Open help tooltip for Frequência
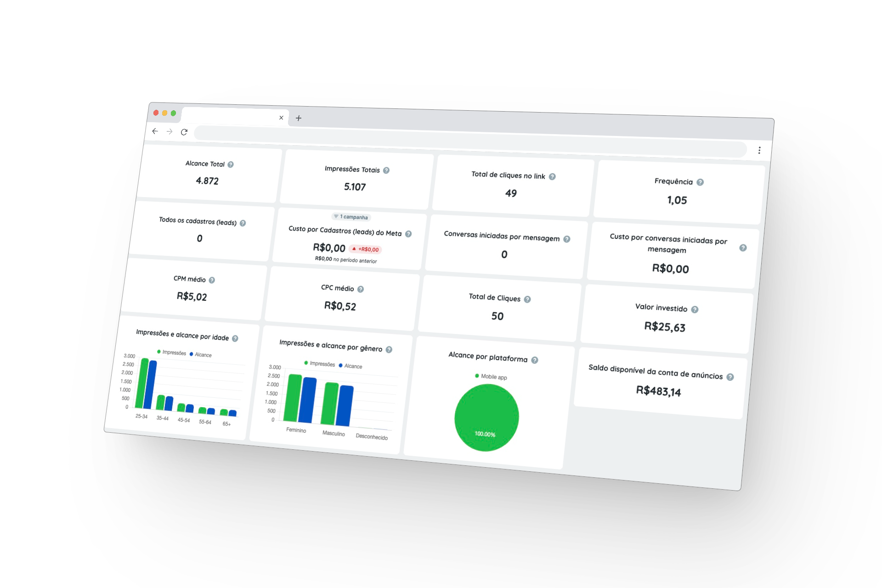The image size is (882, 588). (700, 182)
